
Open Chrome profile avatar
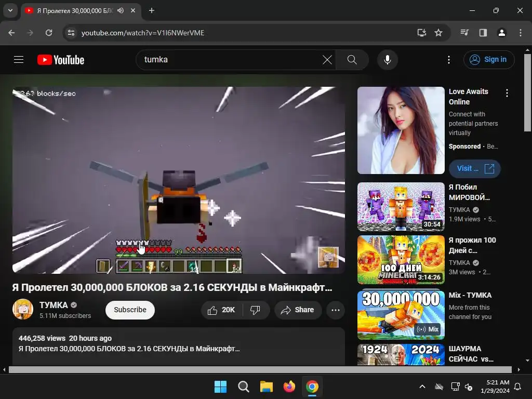501,33
